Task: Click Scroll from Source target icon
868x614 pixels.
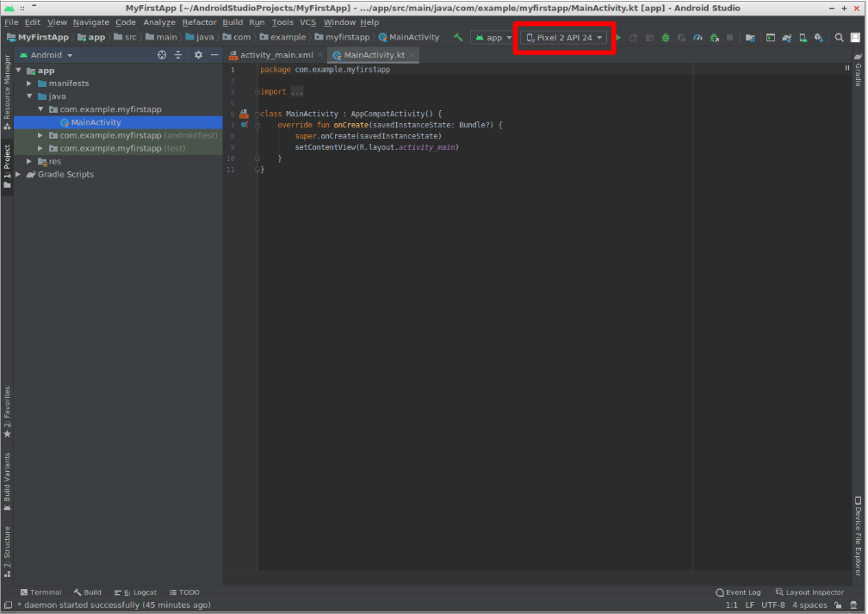Action: 162,55
